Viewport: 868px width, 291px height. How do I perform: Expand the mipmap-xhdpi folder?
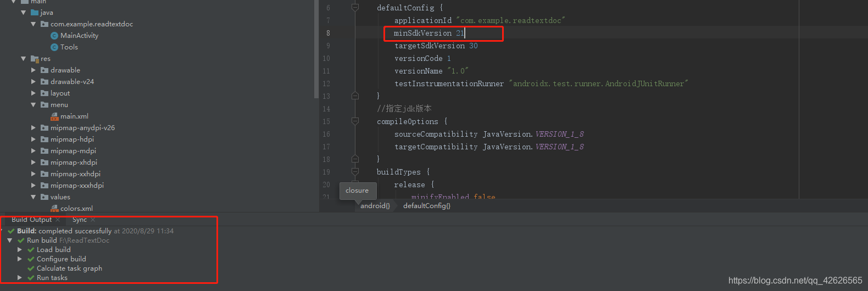33,163
